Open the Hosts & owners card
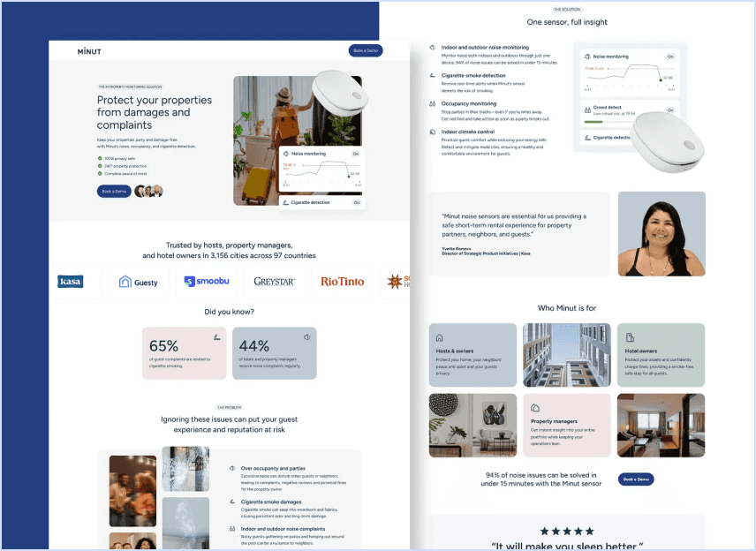This screenshot has width=756, height=551. [472, 355]
